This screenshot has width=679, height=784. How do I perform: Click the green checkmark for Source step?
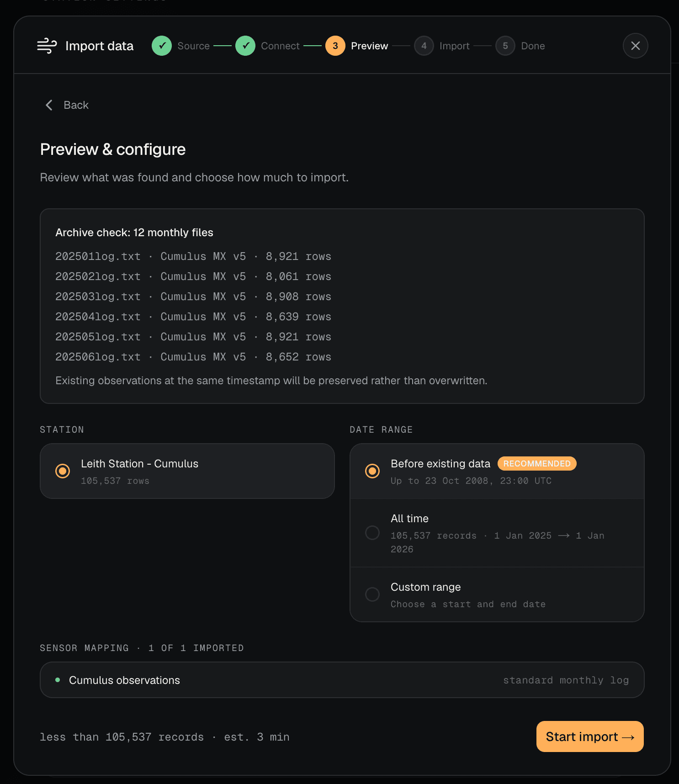[x=162, y=46]
